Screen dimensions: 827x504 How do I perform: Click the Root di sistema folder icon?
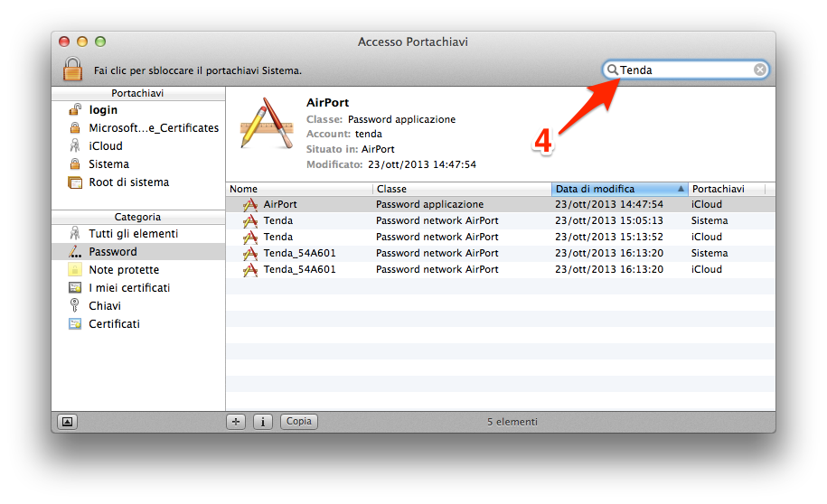75,182
